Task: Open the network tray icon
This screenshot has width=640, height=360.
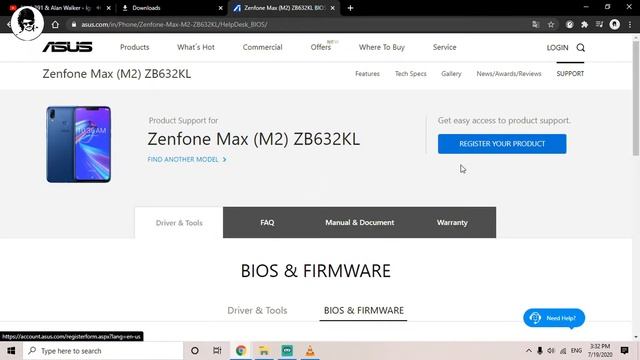Action: point(563,351)
